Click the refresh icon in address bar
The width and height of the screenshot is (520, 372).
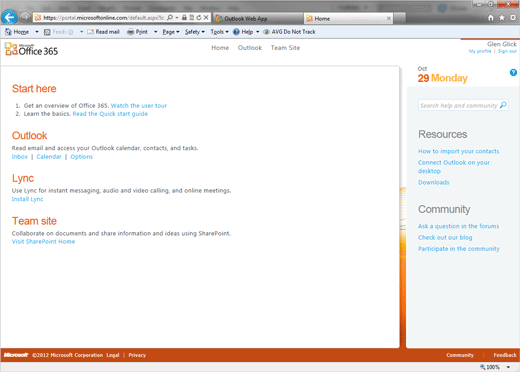199,17
